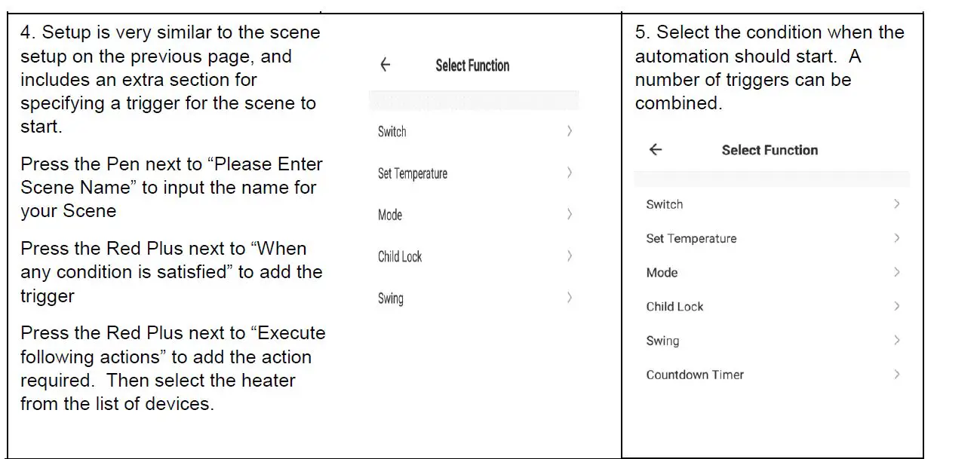The image size is (980, 459).
Task: Click back arrow in left Select Function screen
Action: click(x=386, y=66)
